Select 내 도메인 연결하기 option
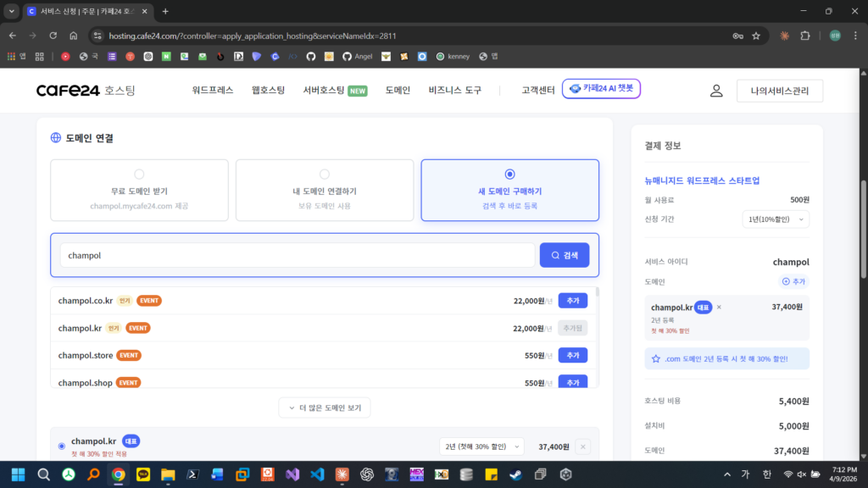 pos(325,191)
